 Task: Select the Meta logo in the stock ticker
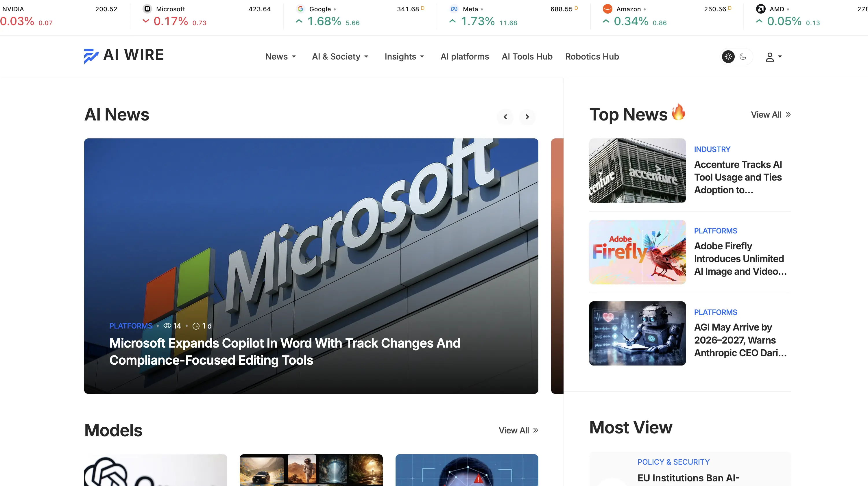pos(454,9)
